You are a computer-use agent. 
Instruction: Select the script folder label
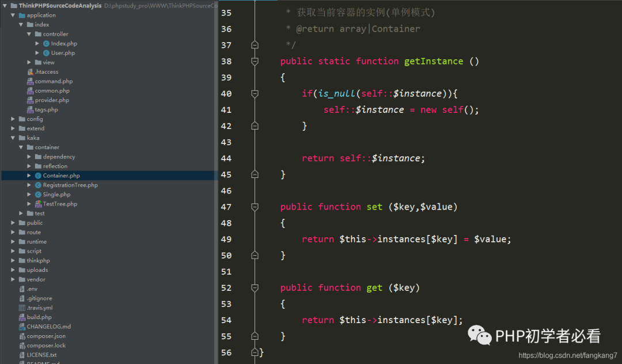[34, 251]
